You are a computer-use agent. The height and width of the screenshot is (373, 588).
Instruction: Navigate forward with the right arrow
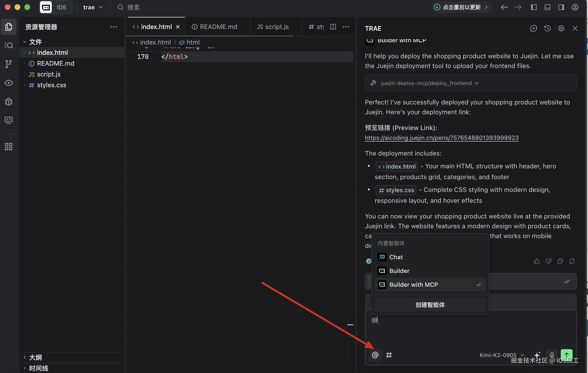(518, 7)
